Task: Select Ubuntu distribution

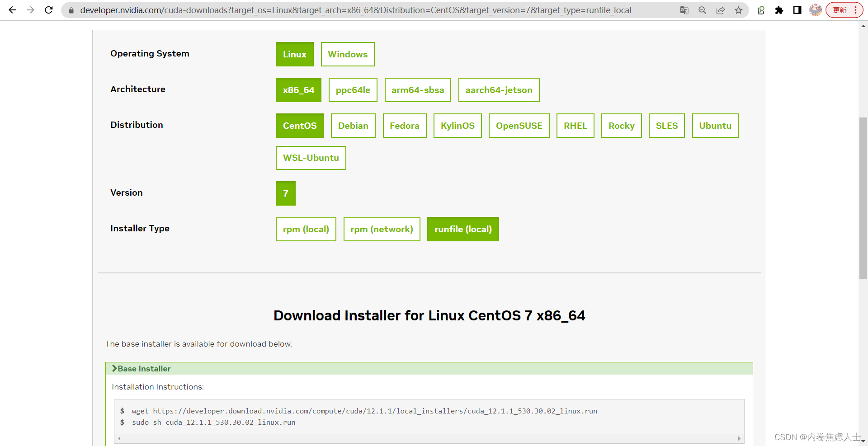Action: (715, 126)
